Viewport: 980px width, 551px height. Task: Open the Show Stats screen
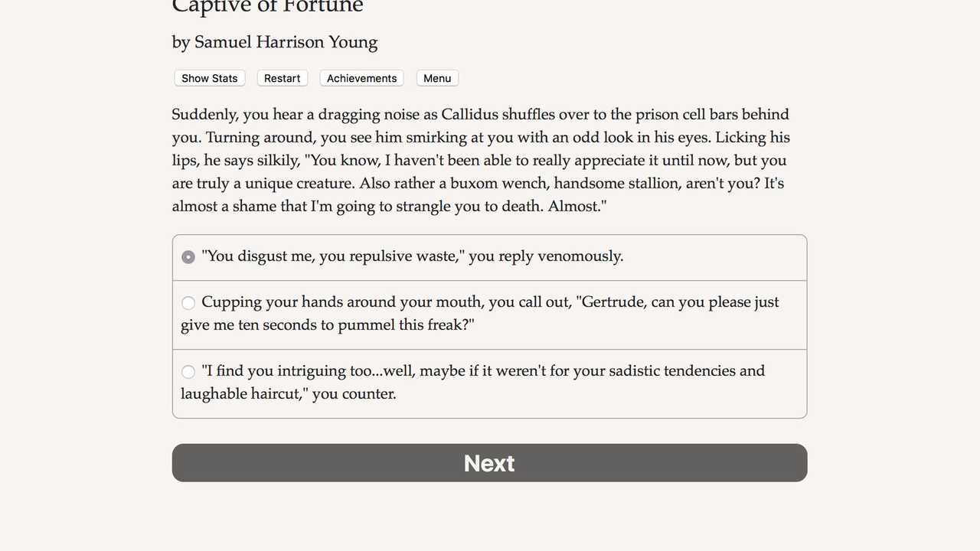click(209, 78)
